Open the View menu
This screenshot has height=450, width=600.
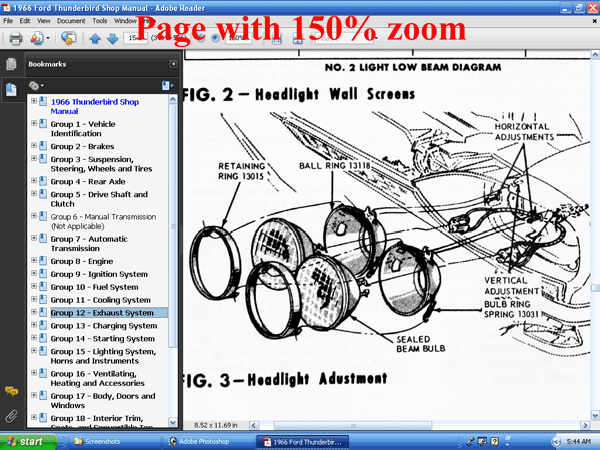(x=44, y=21)
